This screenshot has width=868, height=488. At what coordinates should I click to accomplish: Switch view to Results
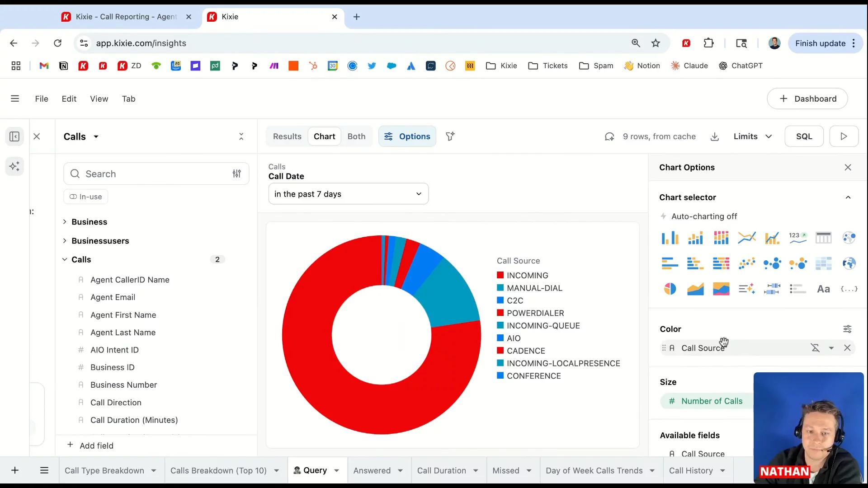287,136
